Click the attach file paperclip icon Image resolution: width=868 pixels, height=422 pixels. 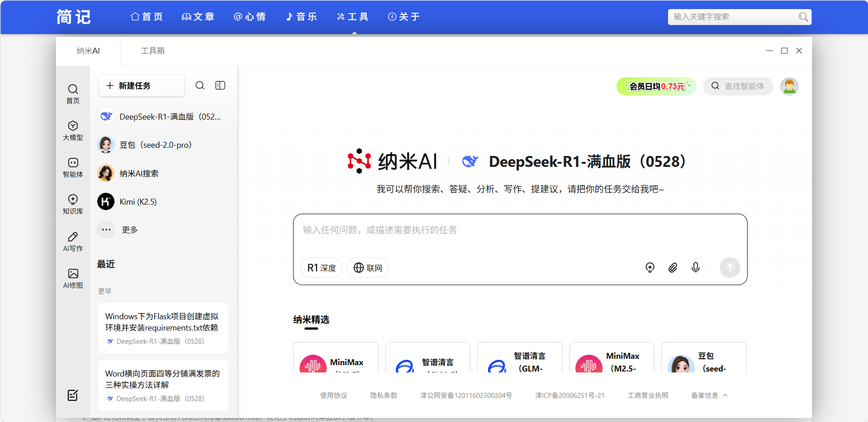tap(673, 267)
